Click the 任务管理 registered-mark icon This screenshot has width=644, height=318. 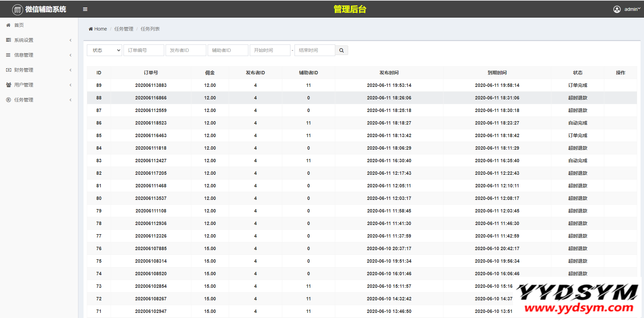pyautogui.click(x=8, y=100)
